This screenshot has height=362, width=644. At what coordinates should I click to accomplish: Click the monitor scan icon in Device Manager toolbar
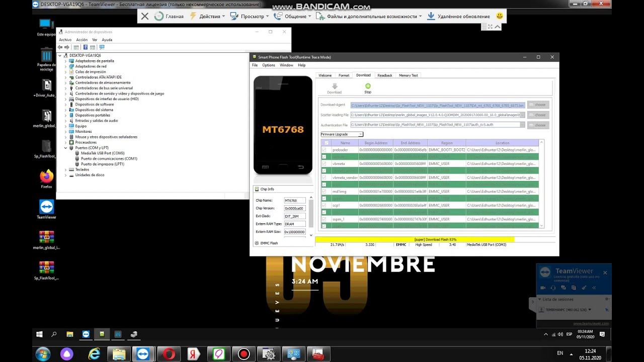[102, 47]
